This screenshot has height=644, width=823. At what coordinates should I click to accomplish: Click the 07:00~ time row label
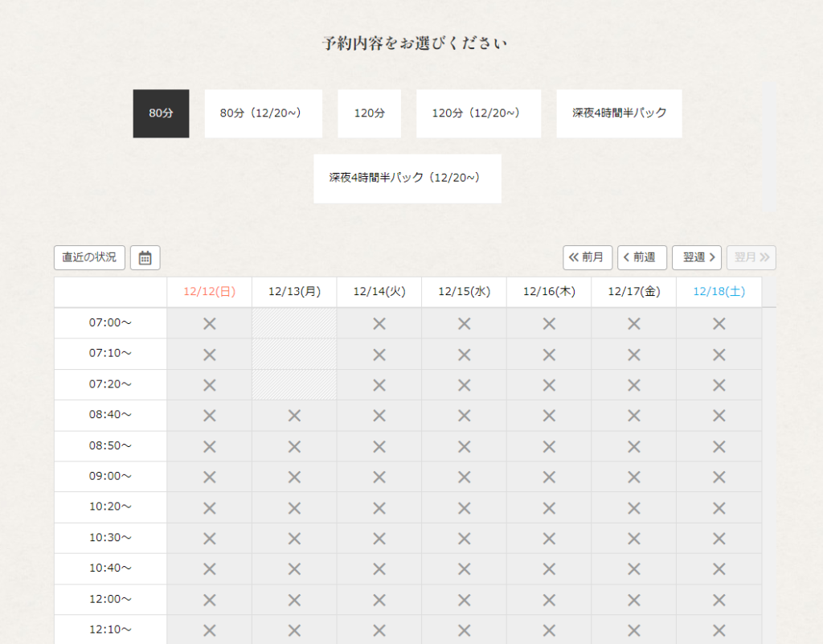pos(110,323)
